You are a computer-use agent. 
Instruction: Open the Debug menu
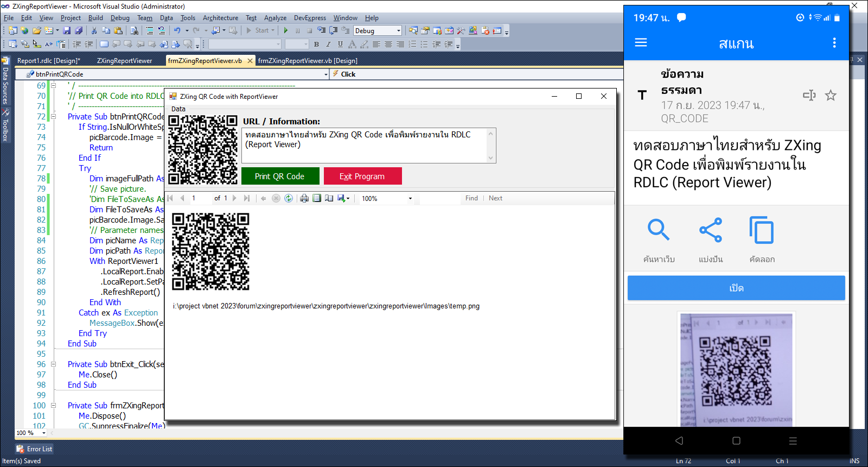coord(120,18)
